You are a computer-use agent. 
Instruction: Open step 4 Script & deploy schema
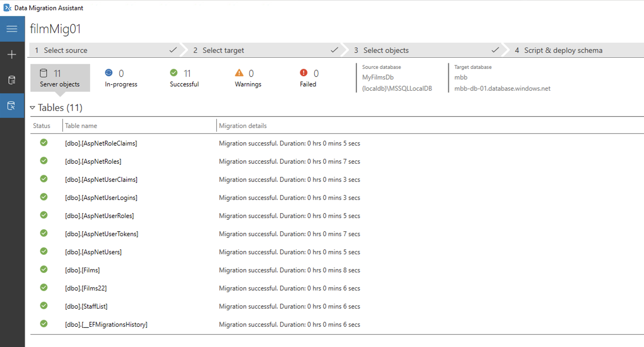pos(563,50)
